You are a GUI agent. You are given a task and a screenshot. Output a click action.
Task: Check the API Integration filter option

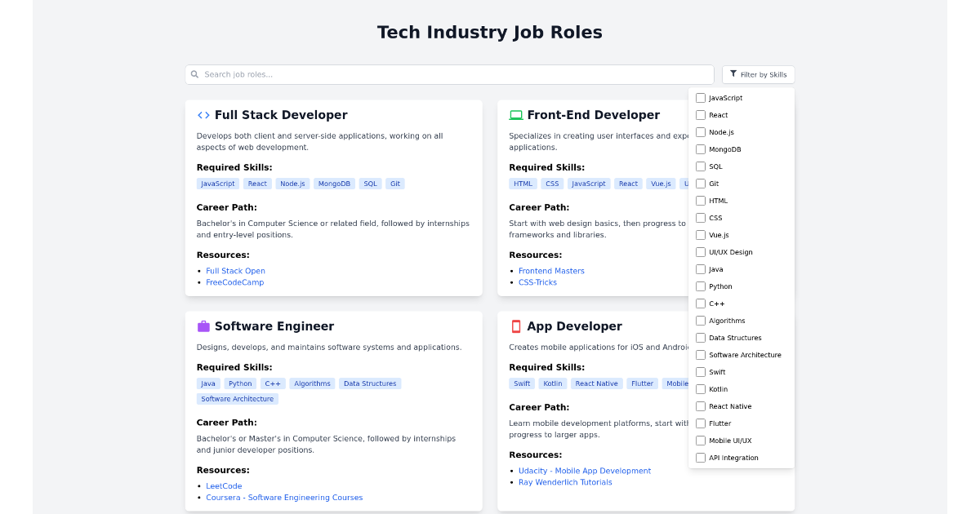coord(700,457)
